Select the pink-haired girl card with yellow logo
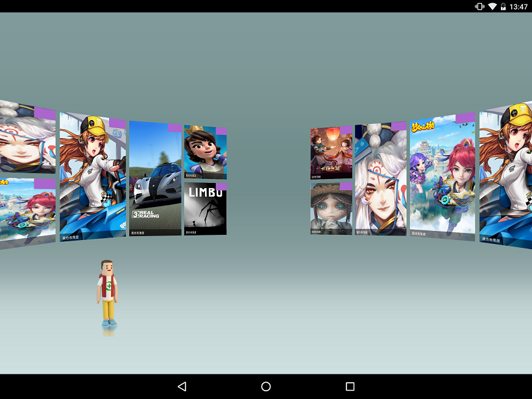This screenshot has width=532, height=399. 442,176
